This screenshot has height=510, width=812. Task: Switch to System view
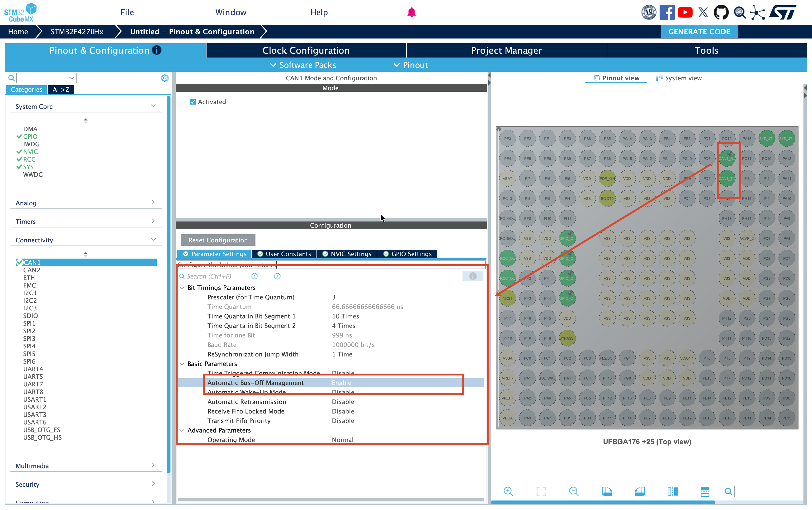(679, 78)
